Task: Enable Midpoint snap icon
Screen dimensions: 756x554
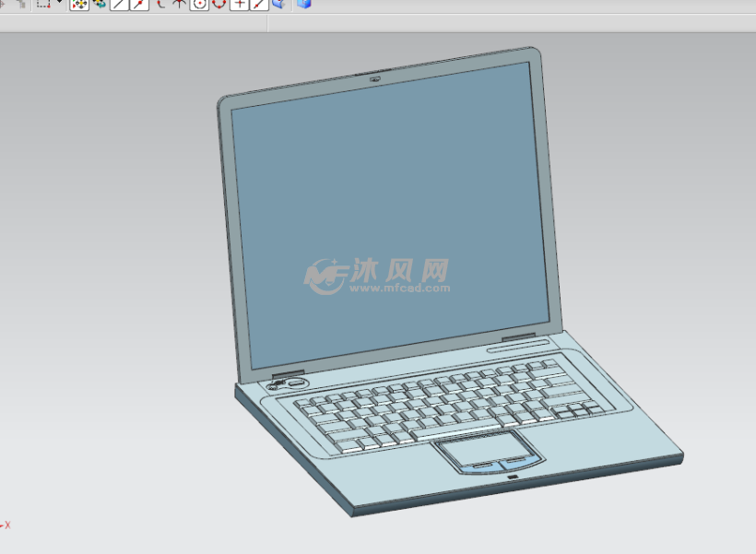Action: pyautogui.click(x=139, y=4)
